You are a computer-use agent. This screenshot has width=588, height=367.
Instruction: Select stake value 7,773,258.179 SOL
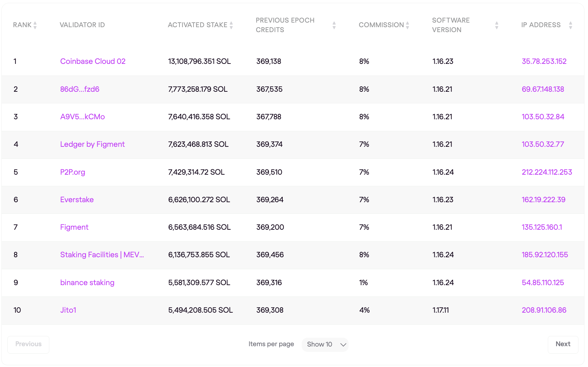198,89
